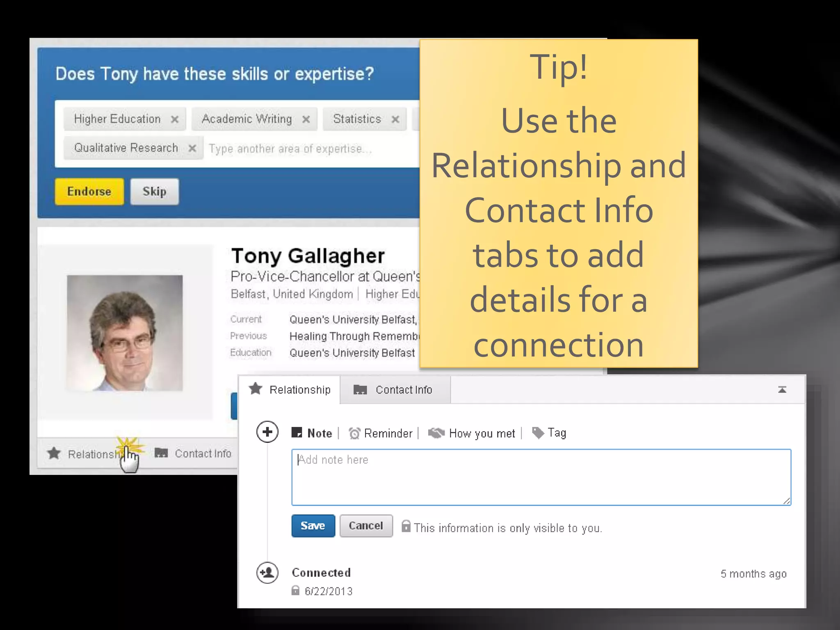The width and height of the screenshot is (840, 630).
Task: Click the Add note here text area
Action: point(541,477)
